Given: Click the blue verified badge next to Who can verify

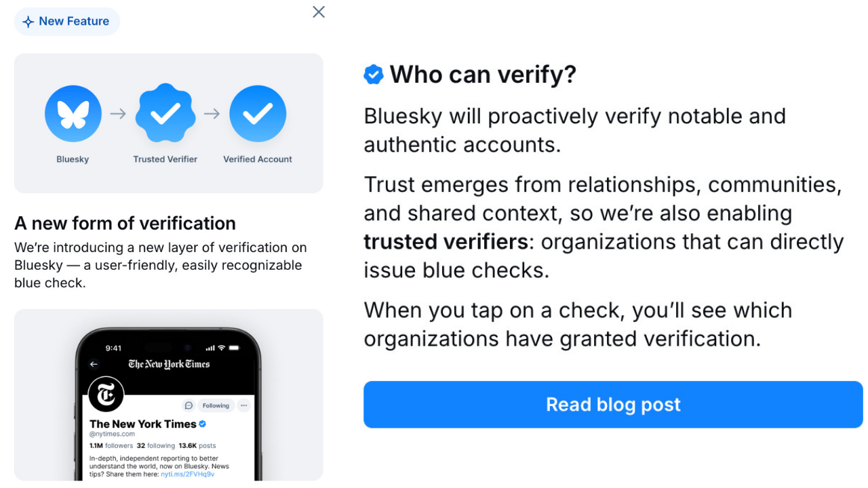Looking at the screenshot, I should pyautogui.click(x=373, y=75).
